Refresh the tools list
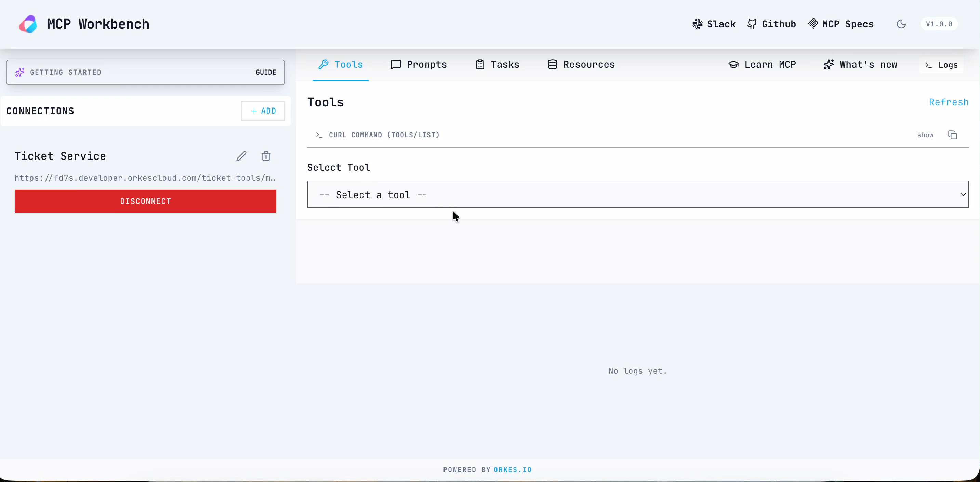This screenshot has height=482, width=980. (949, 102)
